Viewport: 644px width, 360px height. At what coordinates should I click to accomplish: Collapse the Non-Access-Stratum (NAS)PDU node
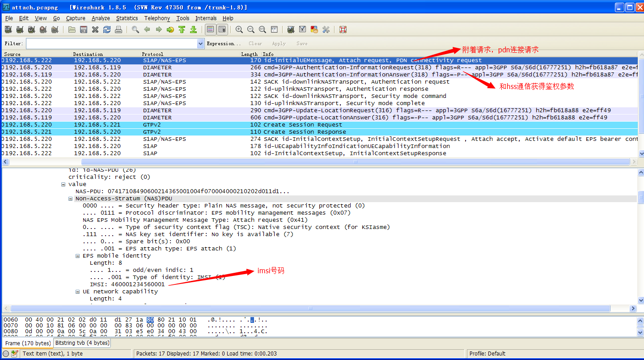pos(71,199)
